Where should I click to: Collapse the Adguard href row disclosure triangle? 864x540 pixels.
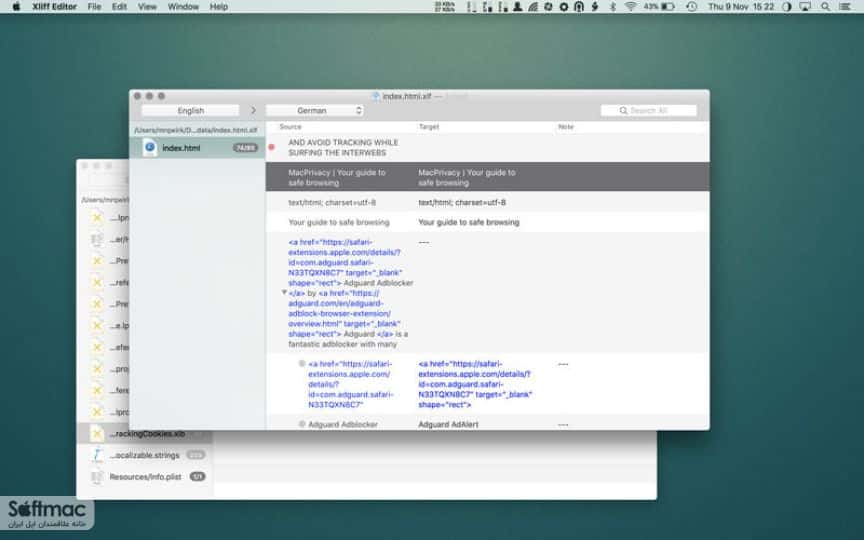click(284, 293)
